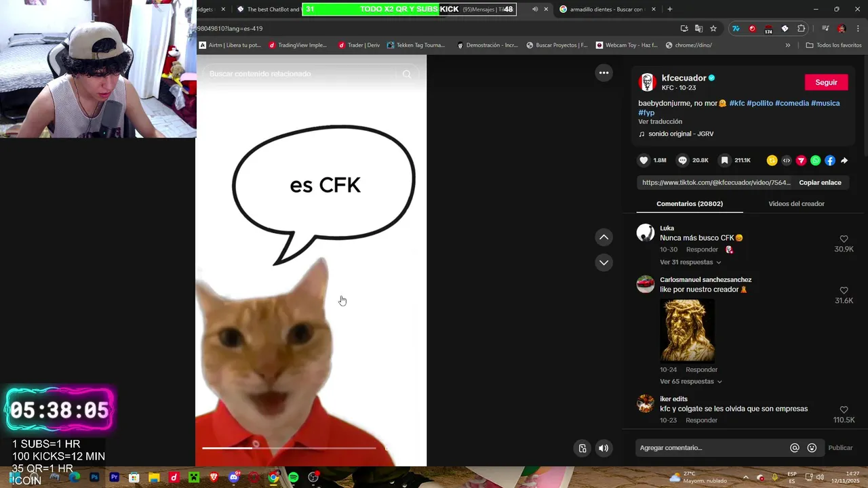868x488 pixels.
Task: Open the Todos los favoritos folder
Action: (833, 45)
